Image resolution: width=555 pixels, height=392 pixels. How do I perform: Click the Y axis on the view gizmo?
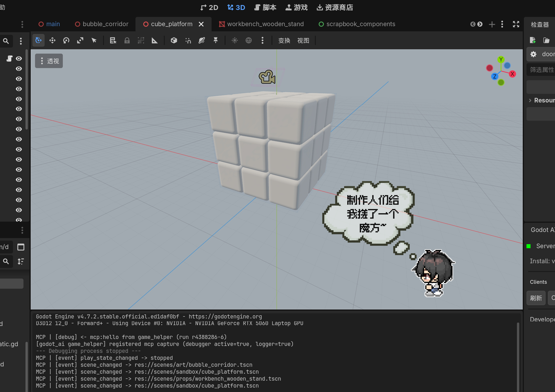point(501,59)
